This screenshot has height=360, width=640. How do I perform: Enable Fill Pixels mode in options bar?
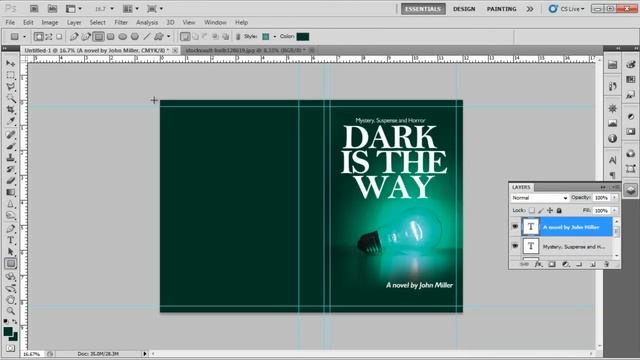pyautogui.click(x=59, y=37)
